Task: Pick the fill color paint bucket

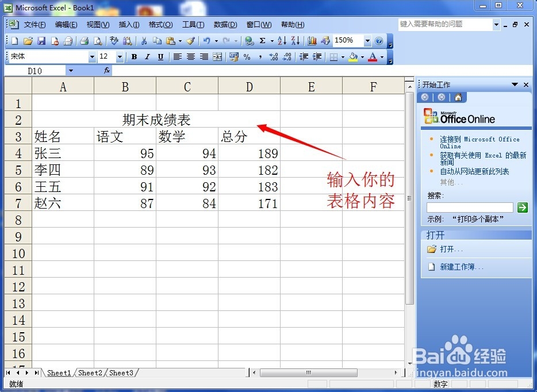Action: point(353,57)
